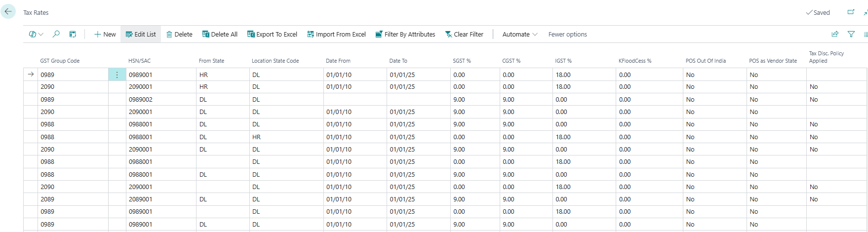The image size is (868, 232).
Task: Select HSN/SAC cell 0989002
Action: tap(141, 99)
